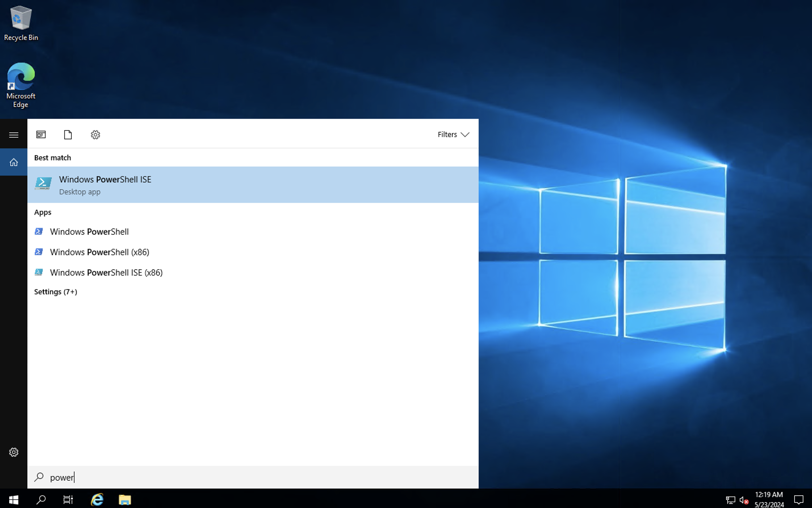Open the Action Center notification icon

pos(799,499)
